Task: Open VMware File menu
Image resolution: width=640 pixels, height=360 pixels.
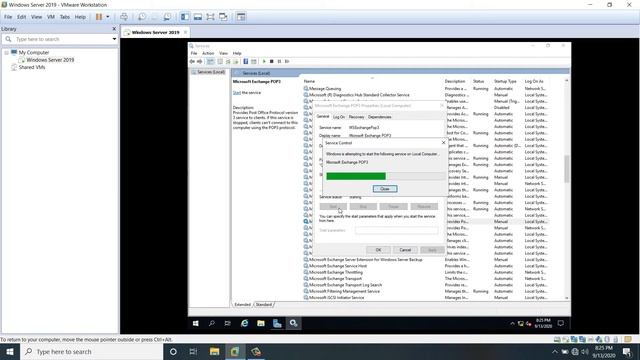Action: [8, 17]
